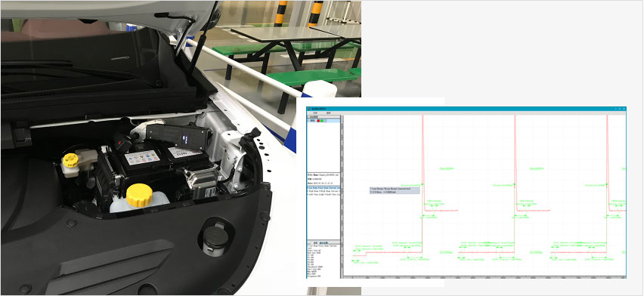Open the first menu in the menu bar

point(315,113)
